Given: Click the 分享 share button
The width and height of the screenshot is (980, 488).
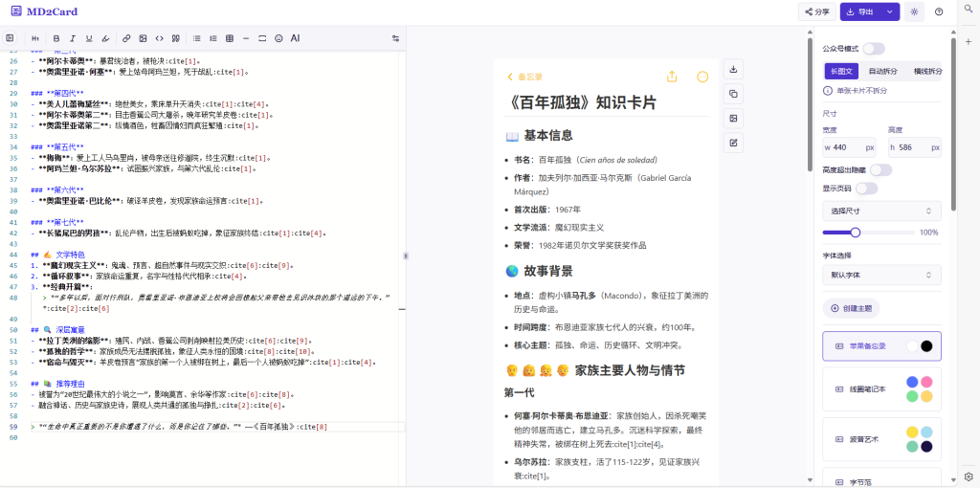Looking at the screenshot, I should pyautogui.click(x=817, y=11).
